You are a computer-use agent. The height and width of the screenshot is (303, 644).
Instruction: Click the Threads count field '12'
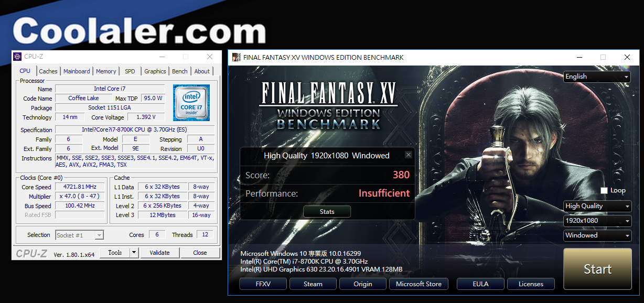[x=205, y=234]
